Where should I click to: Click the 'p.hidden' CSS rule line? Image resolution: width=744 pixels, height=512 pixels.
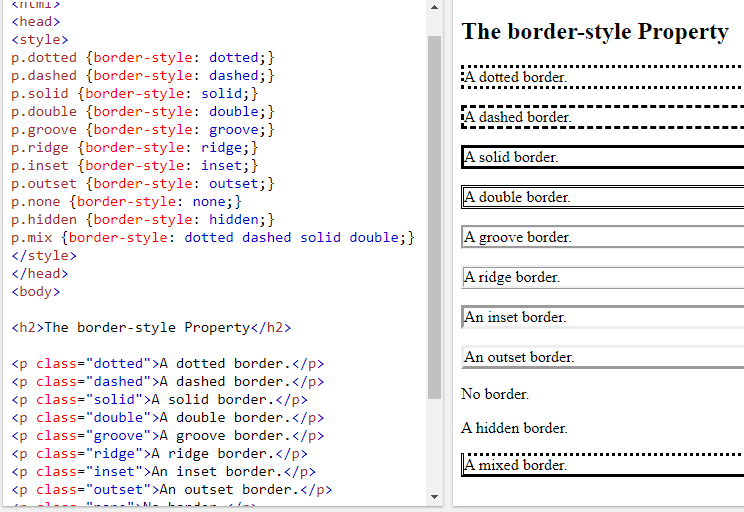point(143,220)
